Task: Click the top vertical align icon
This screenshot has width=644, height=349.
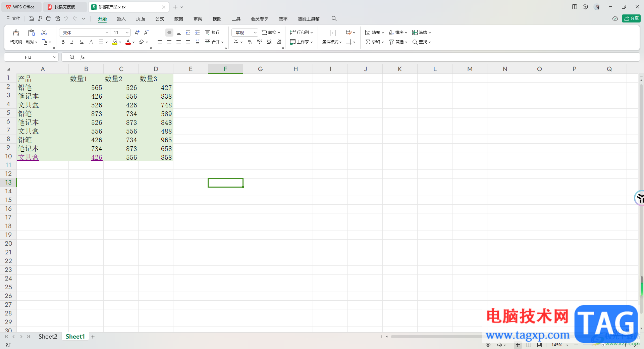Action: 160,33
